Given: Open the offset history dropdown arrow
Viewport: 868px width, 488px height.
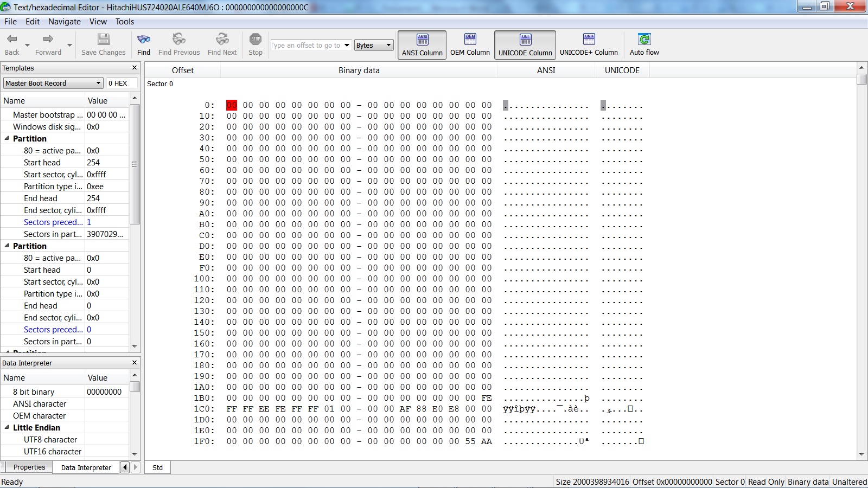Looking at the screenshot, I should pos(347,45).
